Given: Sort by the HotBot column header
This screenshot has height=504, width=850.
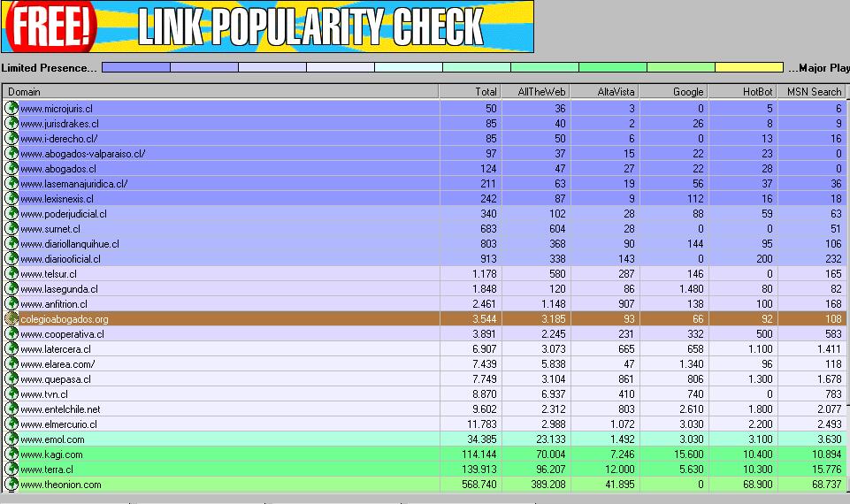Looking at the screenshot, I should [x=743, y=92].
